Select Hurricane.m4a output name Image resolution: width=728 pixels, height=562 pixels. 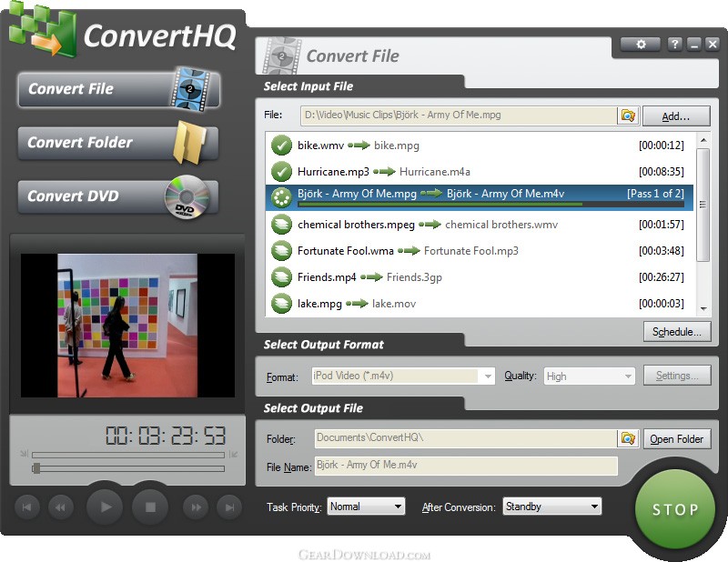435,172
